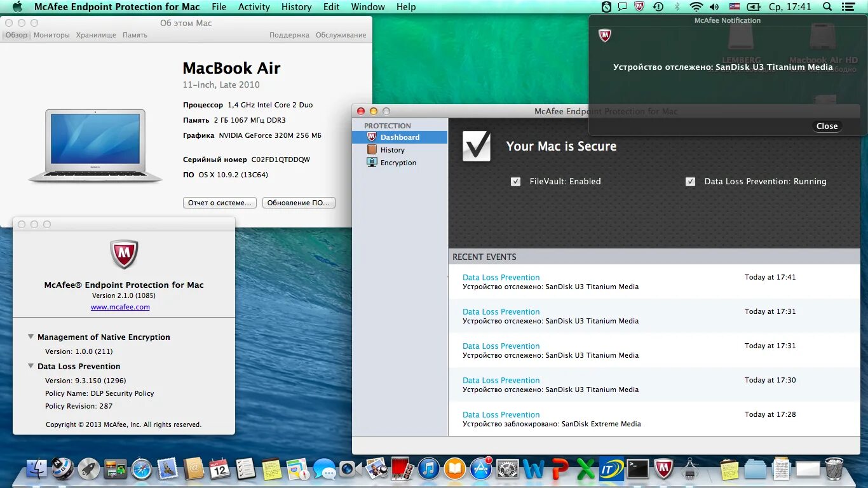868x488 pixels.
Task: Click ПО OS X 10.9.2 version text
Action: point(226,175)
